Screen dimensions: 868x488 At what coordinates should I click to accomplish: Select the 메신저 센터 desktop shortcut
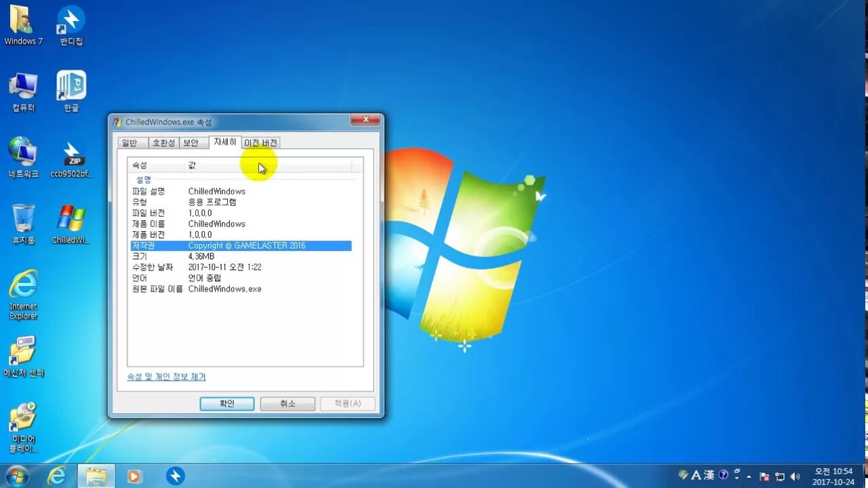23,357
